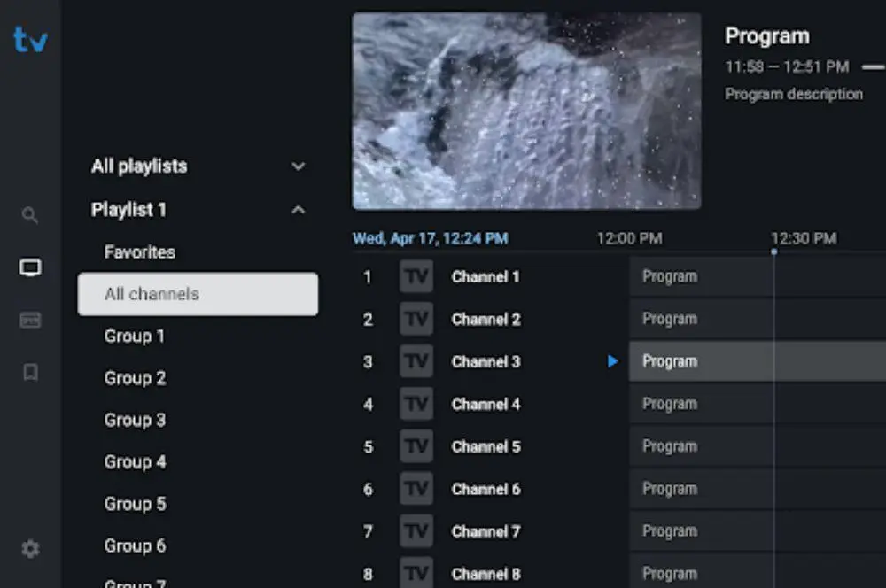Open Group 4 in the playlist
This screenshot has width=886, height=588.
click(x=135, y=462)
